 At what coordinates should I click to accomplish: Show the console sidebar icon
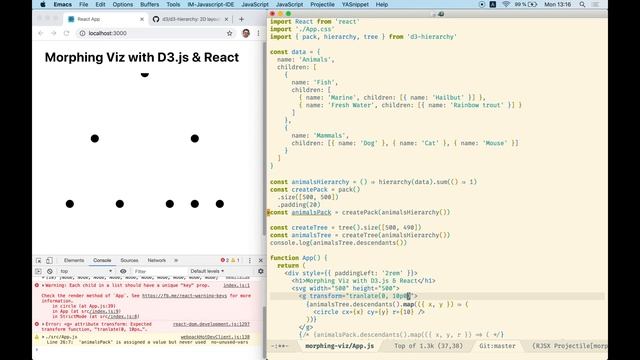click(38, 271)
